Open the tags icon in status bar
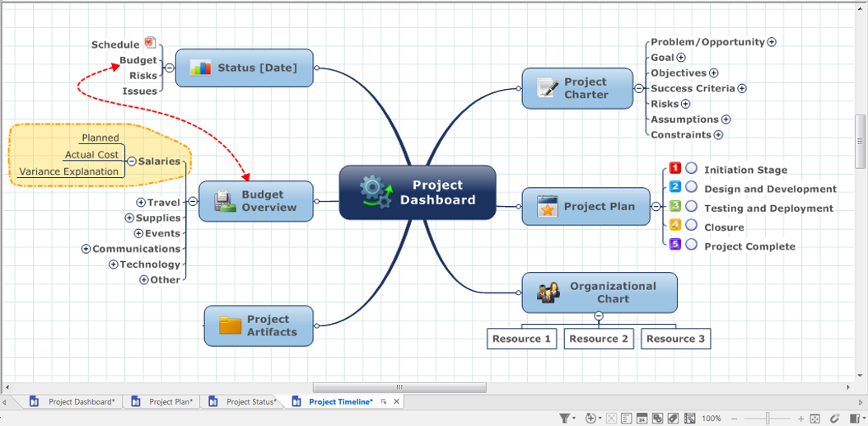Viewport: 868px width, 426px height. click(x=673, y=419)
